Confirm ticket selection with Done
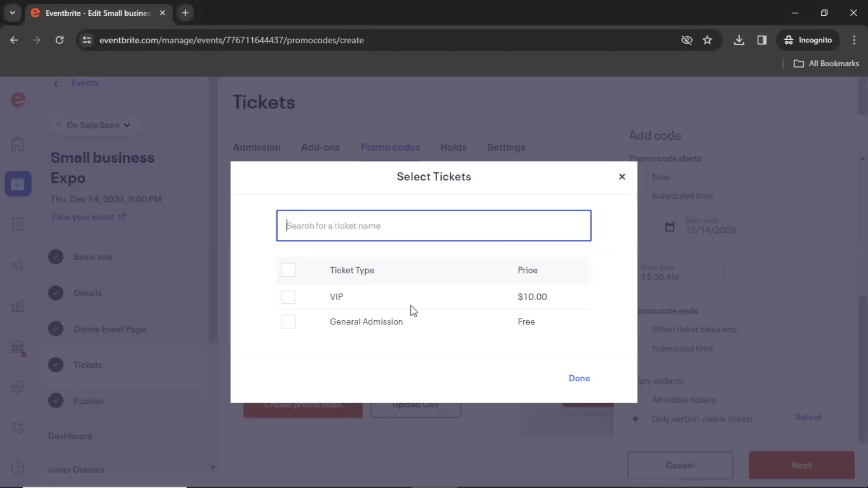The width and height of the screenshot is (868, 488). 579,378
